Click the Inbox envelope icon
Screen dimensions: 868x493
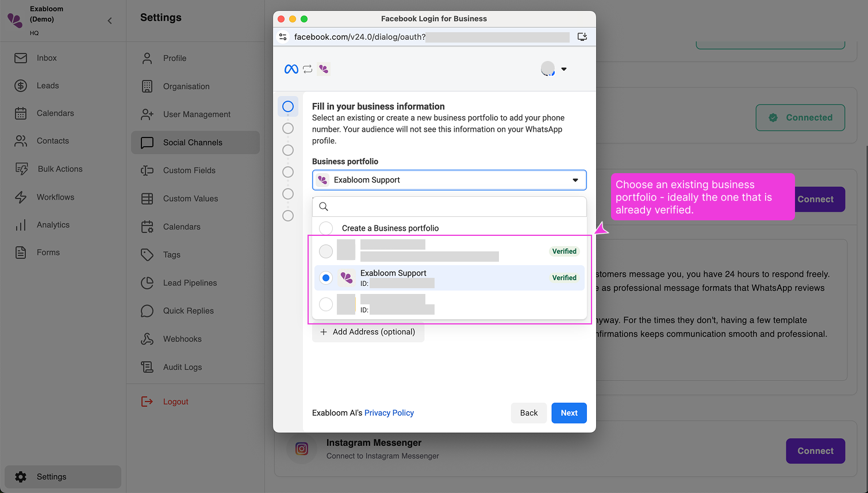(x=21, y=58)
